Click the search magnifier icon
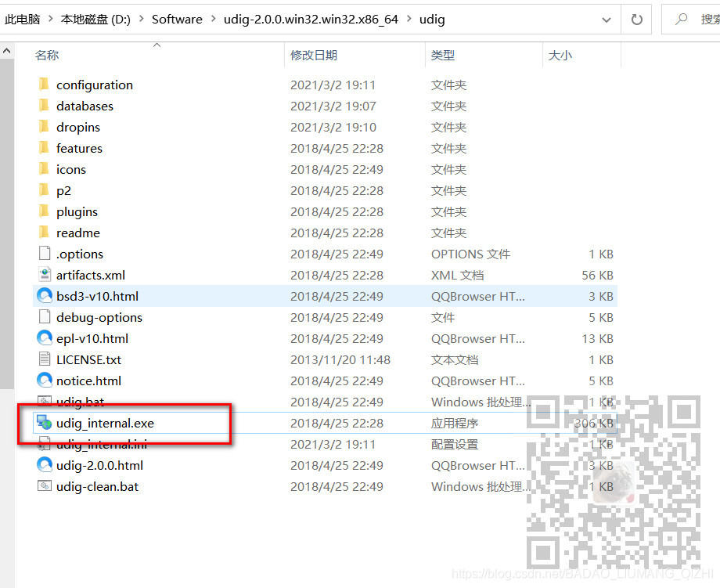This screenshot has height=588, width=720. coord(682,20)
